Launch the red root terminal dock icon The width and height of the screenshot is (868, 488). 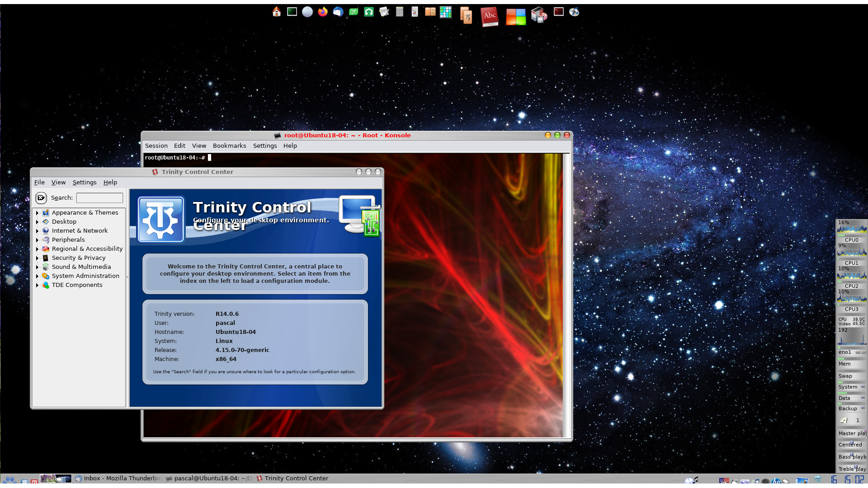[x=559, y=12]
